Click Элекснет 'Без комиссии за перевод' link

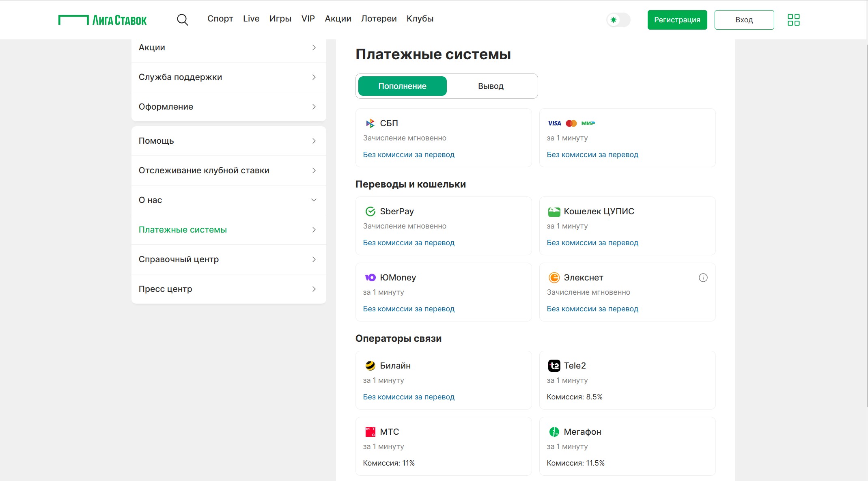pyautogui.click(x=592, y=309)
